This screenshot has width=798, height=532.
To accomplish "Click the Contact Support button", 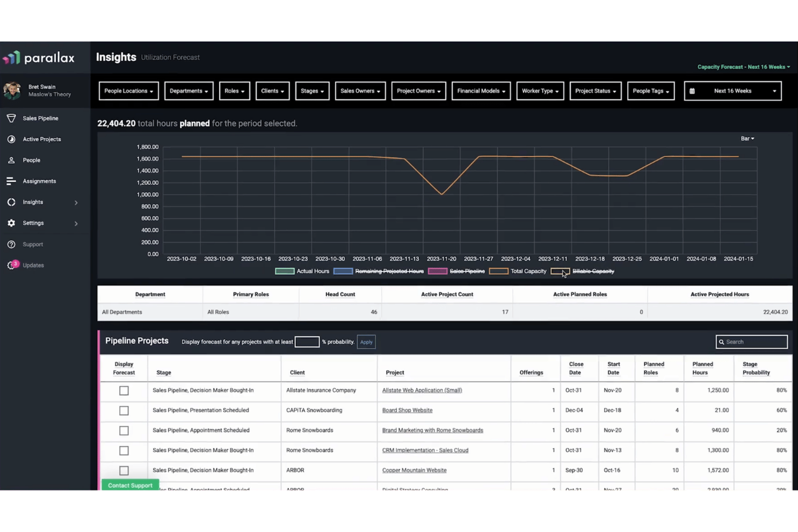I will click(130, 485).
